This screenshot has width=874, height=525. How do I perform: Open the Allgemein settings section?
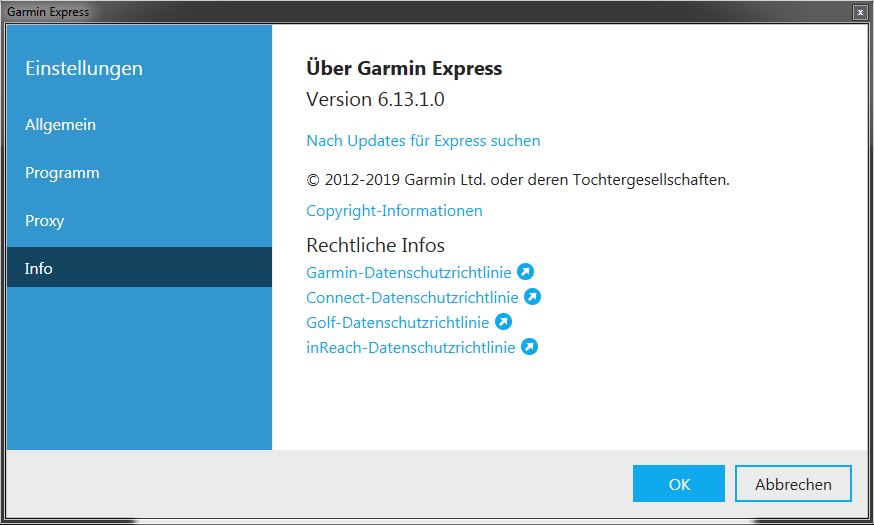[x=60, y=125]
